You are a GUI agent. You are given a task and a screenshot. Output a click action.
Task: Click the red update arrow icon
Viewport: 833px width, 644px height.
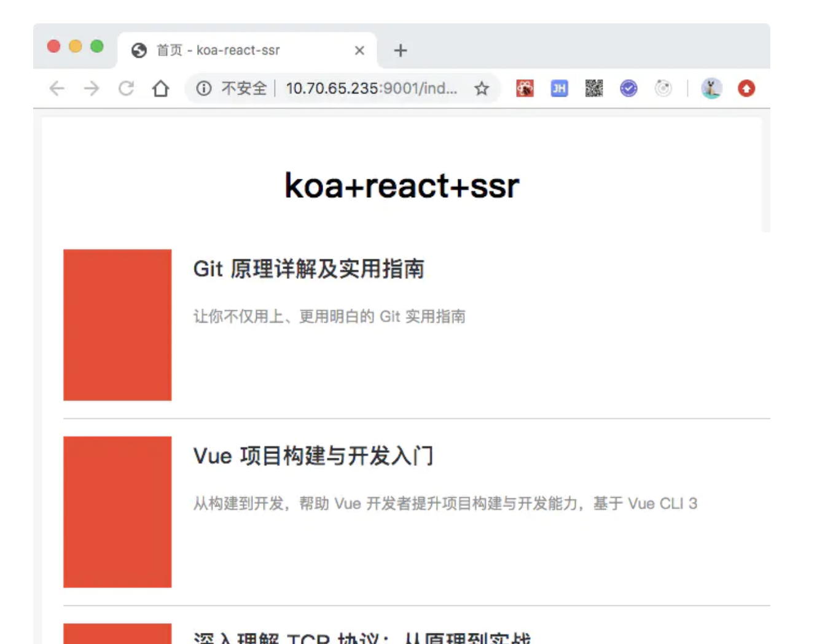coord(746,88)
